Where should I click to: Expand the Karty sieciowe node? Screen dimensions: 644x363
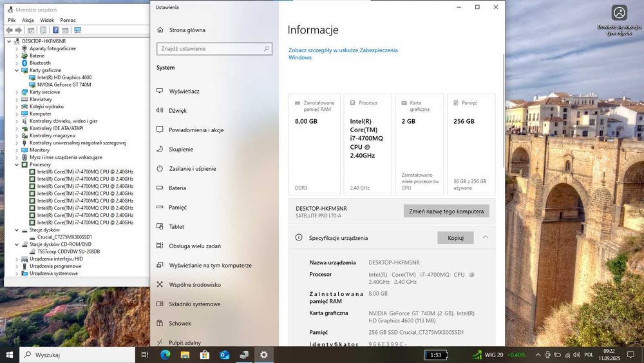(17, 92)
